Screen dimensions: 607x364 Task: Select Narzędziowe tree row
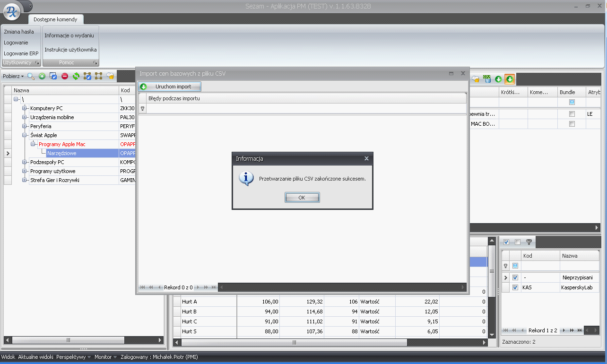[x=83, y=153]
